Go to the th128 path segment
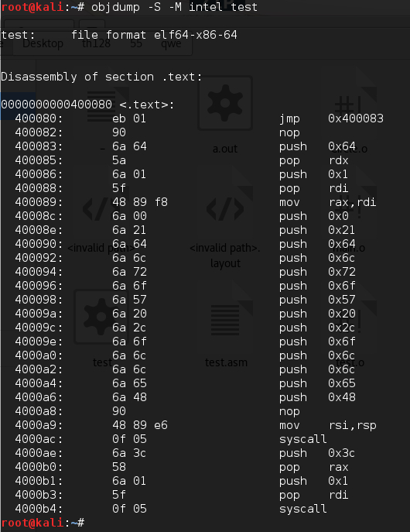The height and width of the screenshot is (532, 410). (96, 44)
